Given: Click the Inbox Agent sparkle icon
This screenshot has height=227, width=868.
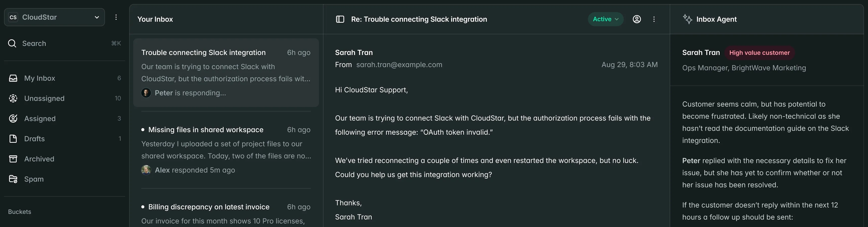Looking at the screenshot, I should 687,19.
